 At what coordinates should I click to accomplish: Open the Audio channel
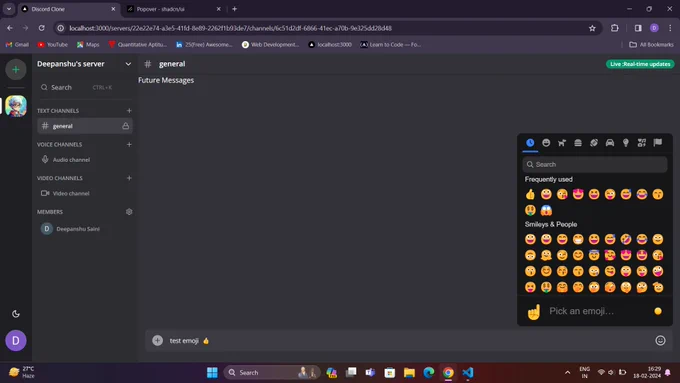[x=84, y=160]
